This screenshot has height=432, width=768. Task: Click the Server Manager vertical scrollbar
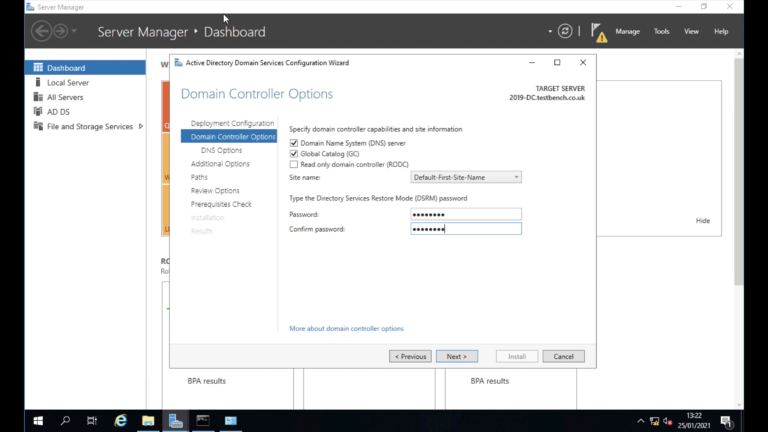(x=738, y=170)
